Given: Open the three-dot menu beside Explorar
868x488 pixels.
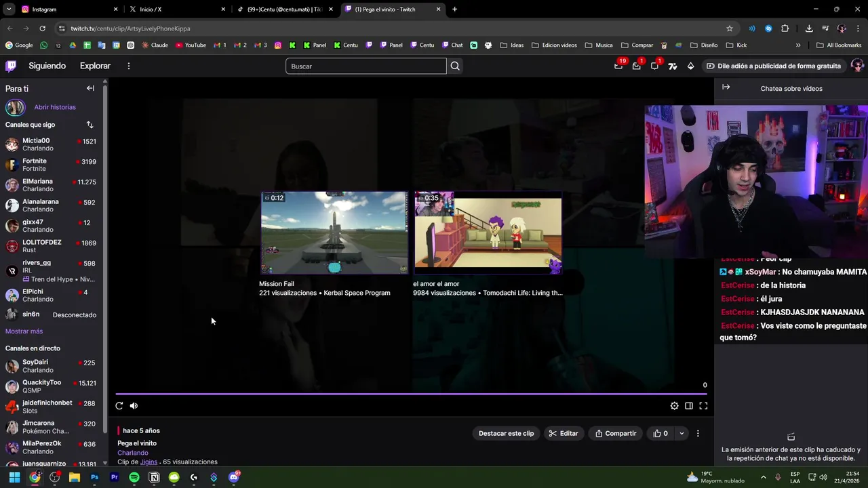Looking at the screenshot, I should pos(128,66).
